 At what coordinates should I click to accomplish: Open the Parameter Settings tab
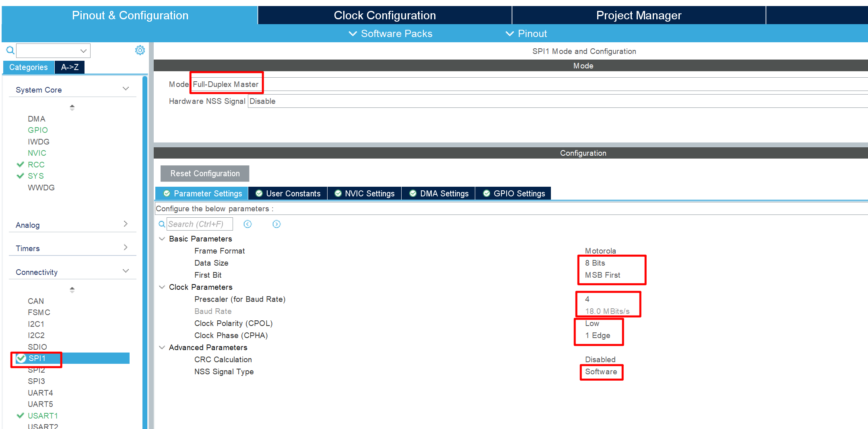tap(202, 194)
